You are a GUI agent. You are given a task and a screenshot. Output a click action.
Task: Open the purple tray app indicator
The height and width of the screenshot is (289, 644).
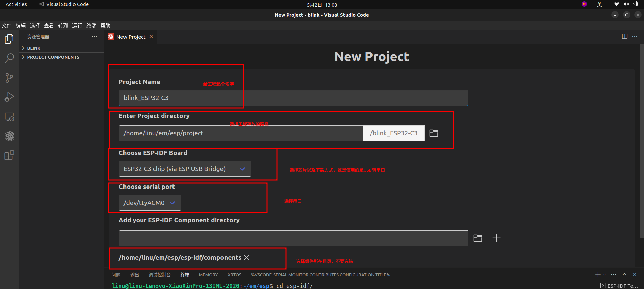[x=584, y=4]
